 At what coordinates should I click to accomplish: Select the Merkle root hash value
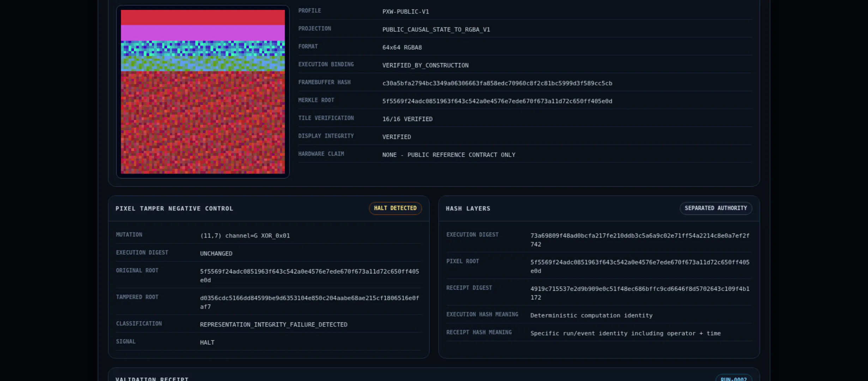pos(497,101)
